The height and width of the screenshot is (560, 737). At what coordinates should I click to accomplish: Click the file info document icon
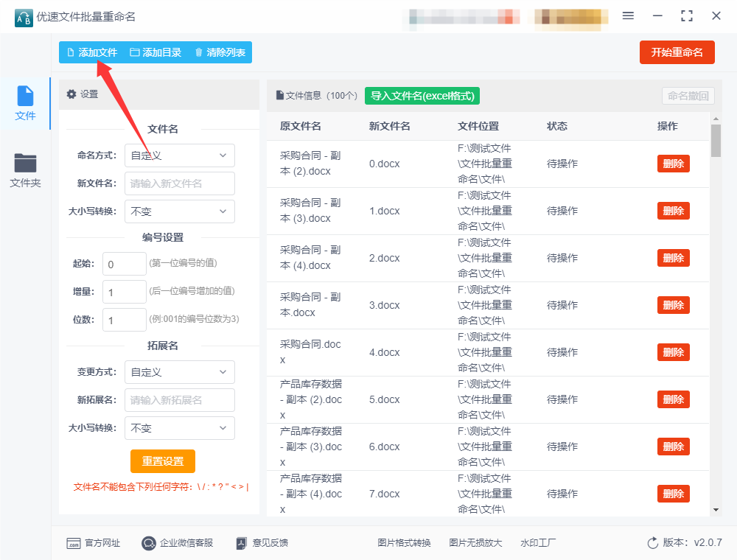tap(279, 95)
